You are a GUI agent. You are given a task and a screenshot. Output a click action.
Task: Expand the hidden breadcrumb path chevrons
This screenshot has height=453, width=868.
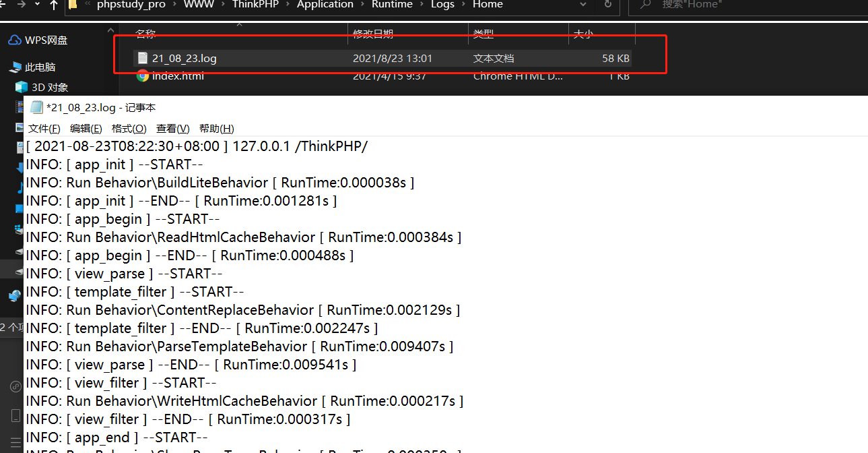[88, 4]
